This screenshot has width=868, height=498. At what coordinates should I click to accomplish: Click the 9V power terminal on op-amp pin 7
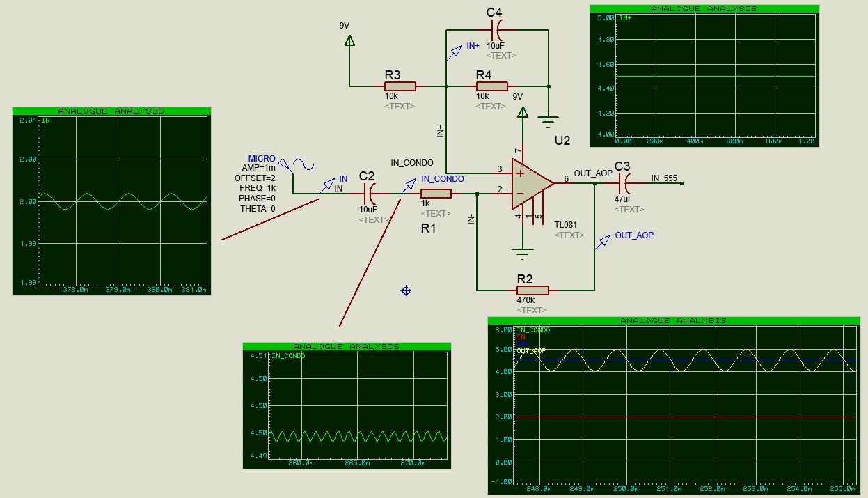coord(522,112)
